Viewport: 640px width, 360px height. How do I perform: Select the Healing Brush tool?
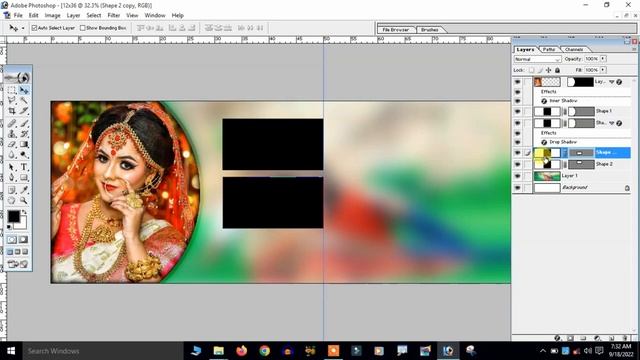pyautogui.click(x=12, y=124)
